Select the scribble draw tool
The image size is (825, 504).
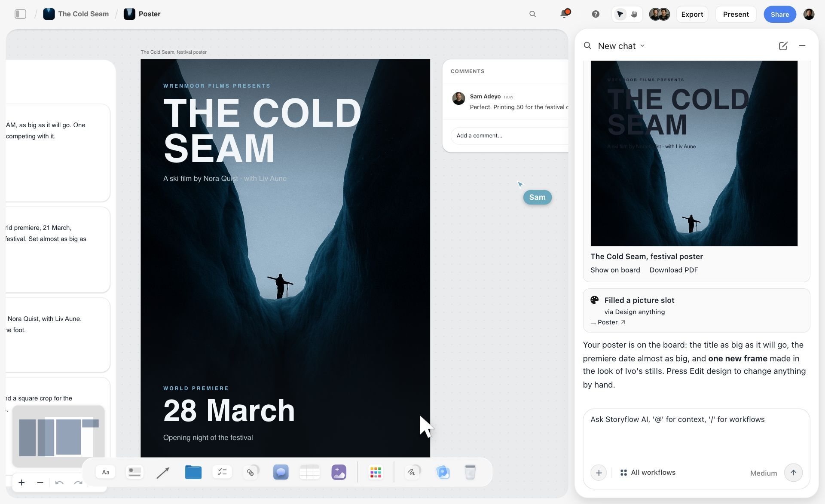coord(412,472)
